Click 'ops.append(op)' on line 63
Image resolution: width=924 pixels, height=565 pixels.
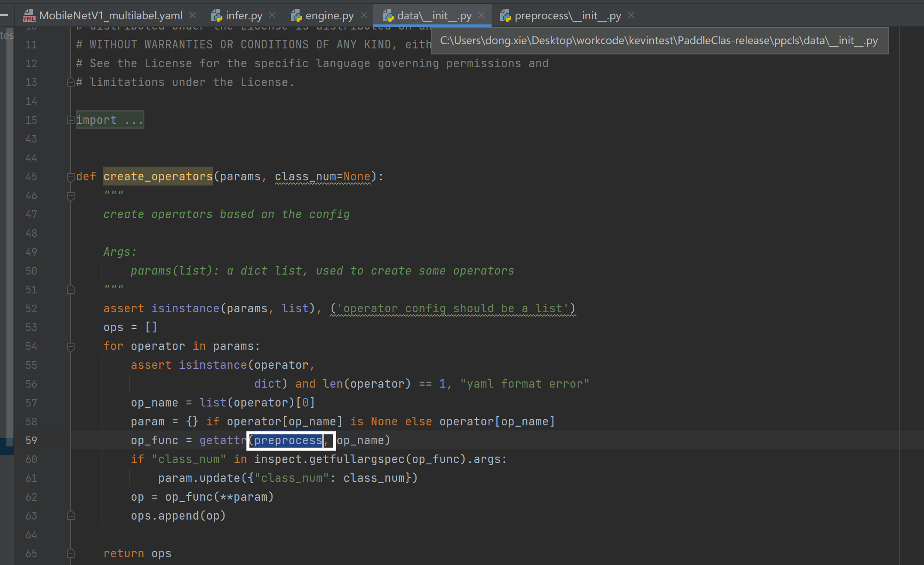tap(178, 516)
